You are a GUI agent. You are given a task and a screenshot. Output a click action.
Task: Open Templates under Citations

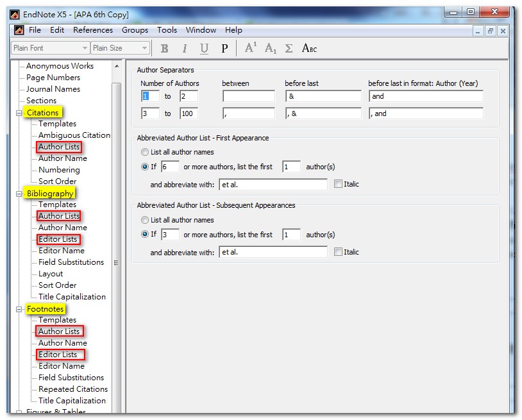coord(57,124)
